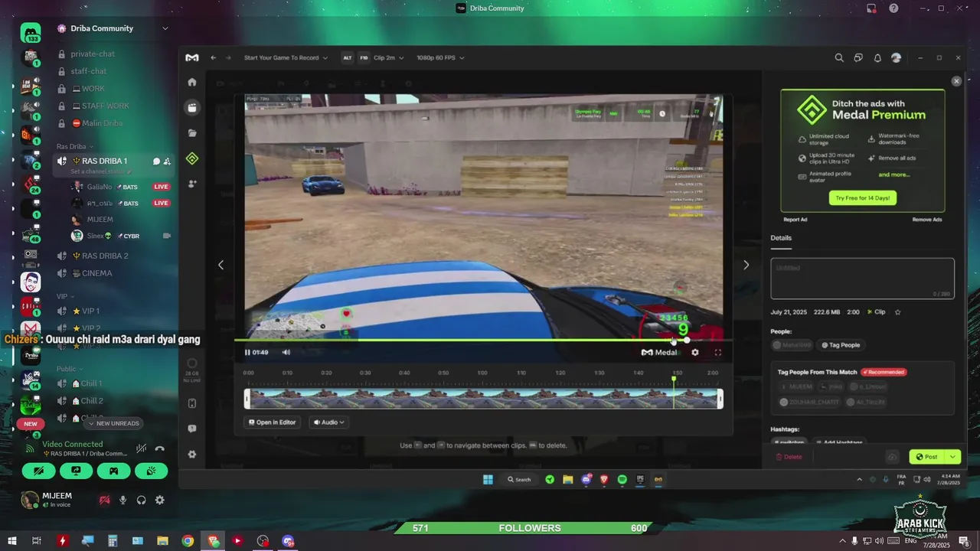
Task: Open the mobile device icon in Medal sidebar
Action: point(192,403)
